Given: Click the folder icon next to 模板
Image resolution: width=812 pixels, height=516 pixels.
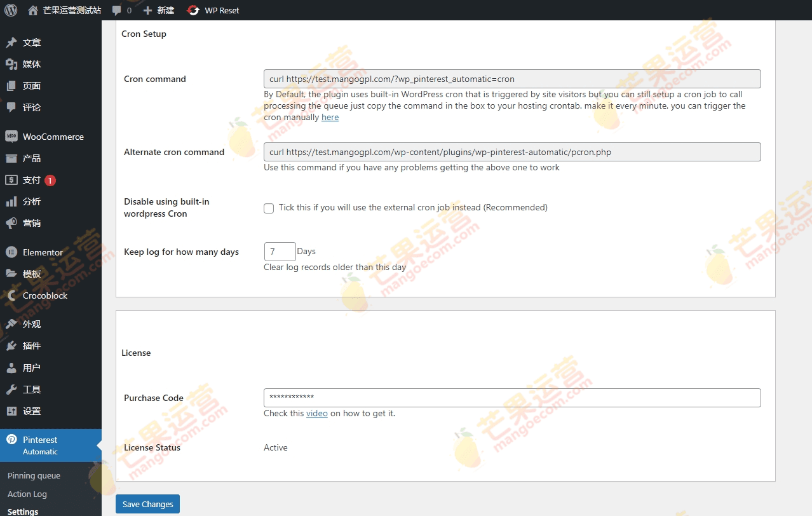Looking at the screenshot, I should pyautogui.click(x=11, y=274).
